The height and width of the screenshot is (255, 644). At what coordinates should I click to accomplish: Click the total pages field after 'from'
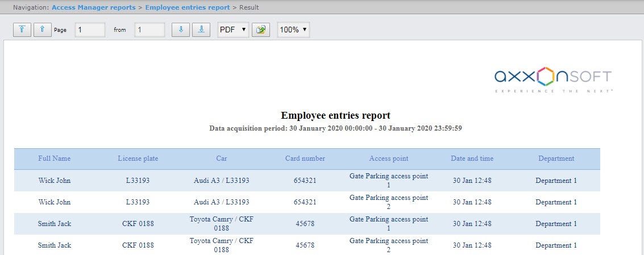tap(149, 30)
